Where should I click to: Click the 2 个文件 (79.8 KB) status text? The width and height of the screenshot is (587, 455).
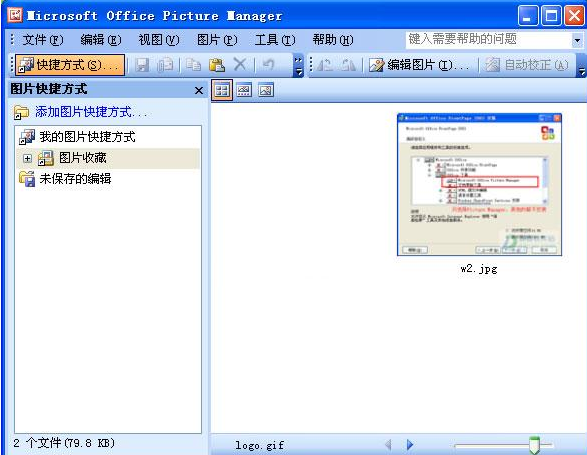[64, 443]
